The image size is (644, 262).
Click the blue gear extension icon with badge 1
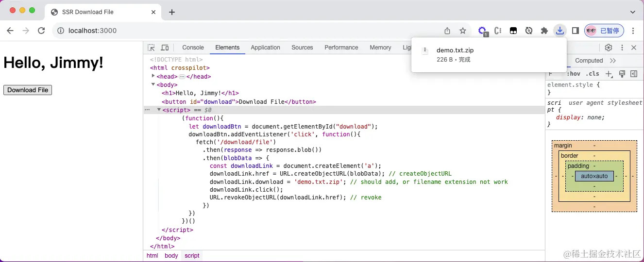[483, 31]
